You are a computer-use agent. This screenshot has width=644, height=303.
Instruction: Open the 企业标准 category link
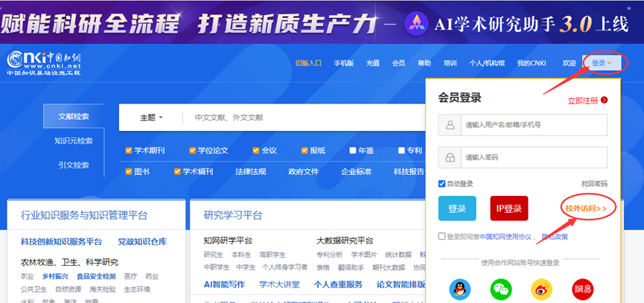pos(357,172)
